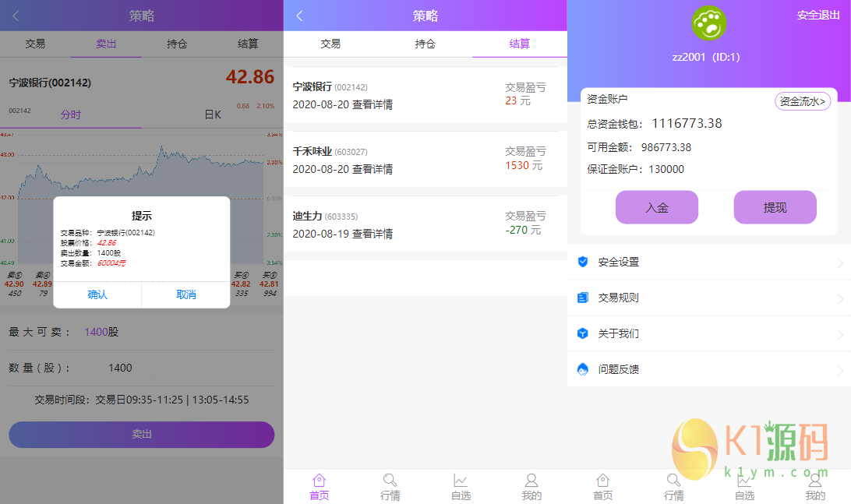This screenshot has width=851, height=504.
Task: Tap the 提现 withdraw button
Action: pos(775,207)
